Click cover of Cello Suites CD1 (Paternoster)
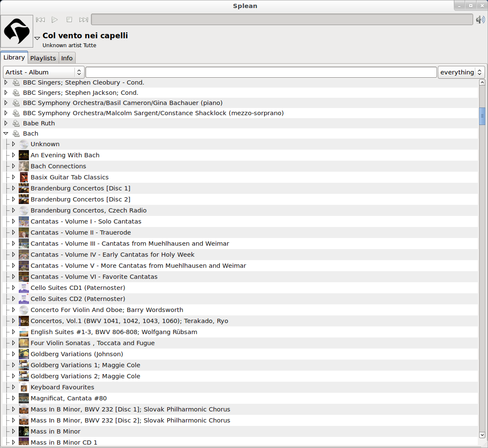This screenshot has width=488, height=448. click(24, 288)
